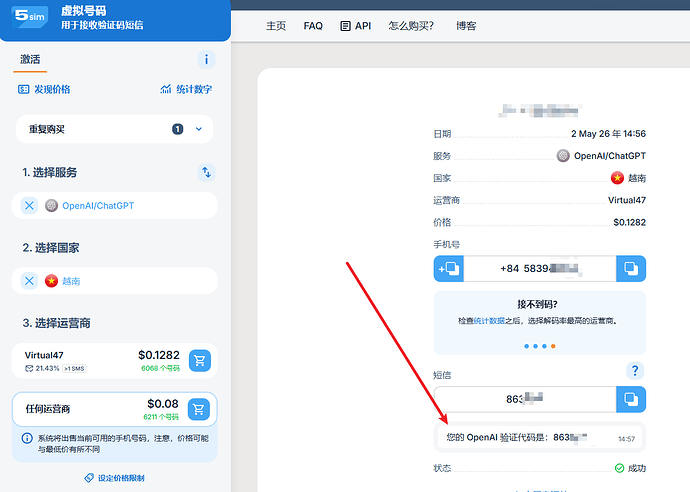Click the Vietnam flag in country selector

click(51, 281)
